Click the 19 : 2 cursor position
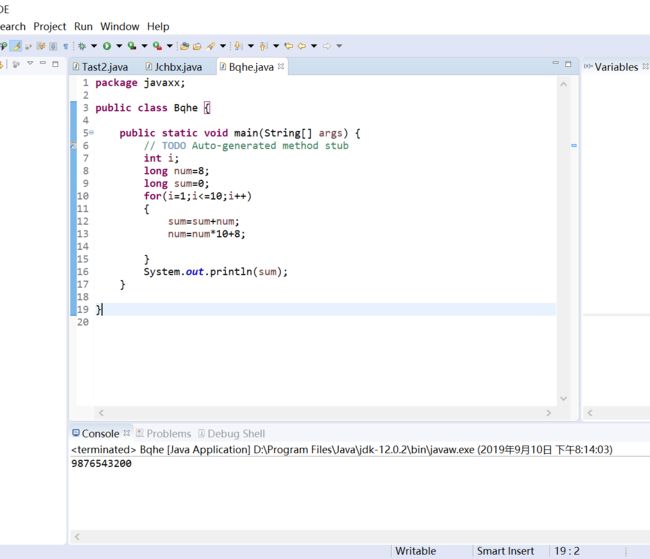This screenshot has height=559, width=650. click(567, 551)
